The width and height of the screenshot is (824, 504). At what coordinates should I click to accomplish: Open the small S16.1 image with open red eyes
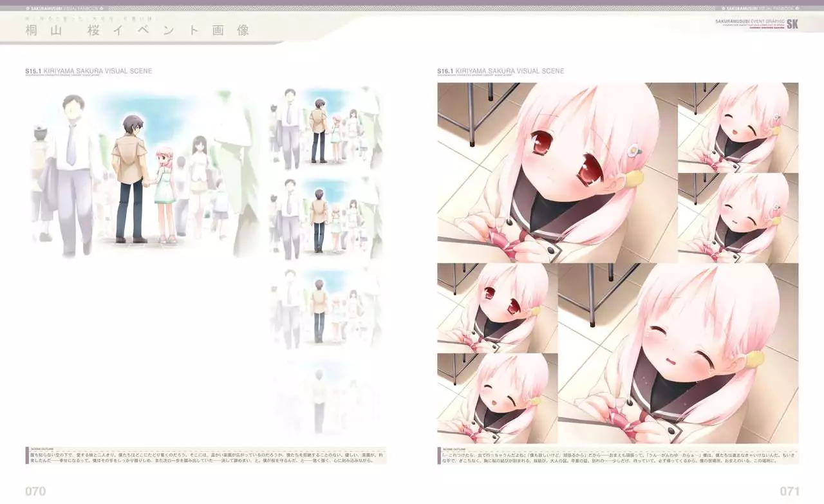[x=498, y=308]
